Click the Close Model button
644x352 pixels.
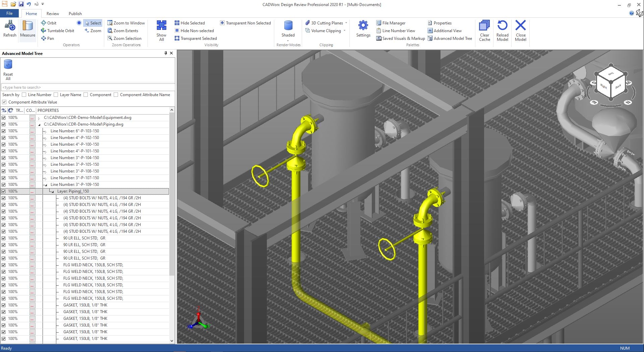pos(521,30)
